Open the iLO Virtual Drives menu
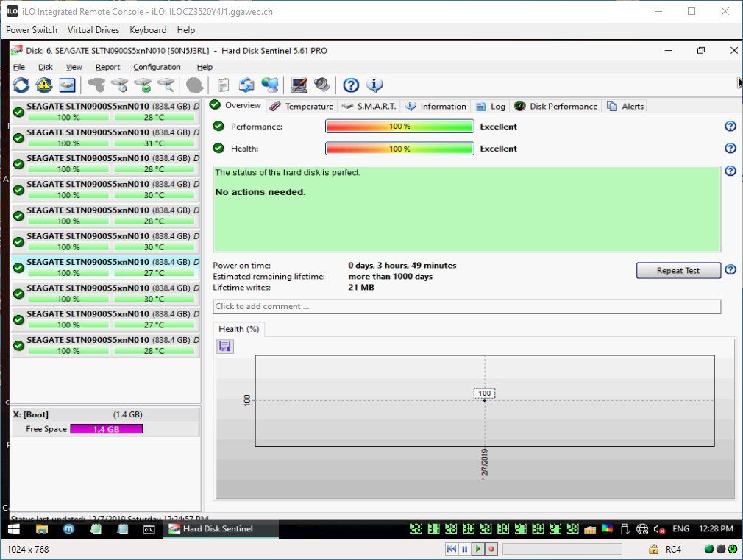This screenshot has width=743, height=560. [93, 30]
